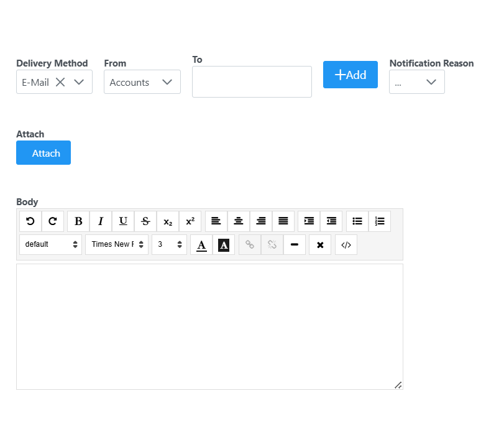This screenshot has height=424, width=504.
Task: Justify the body text
Action: click(x=283, y=221)
